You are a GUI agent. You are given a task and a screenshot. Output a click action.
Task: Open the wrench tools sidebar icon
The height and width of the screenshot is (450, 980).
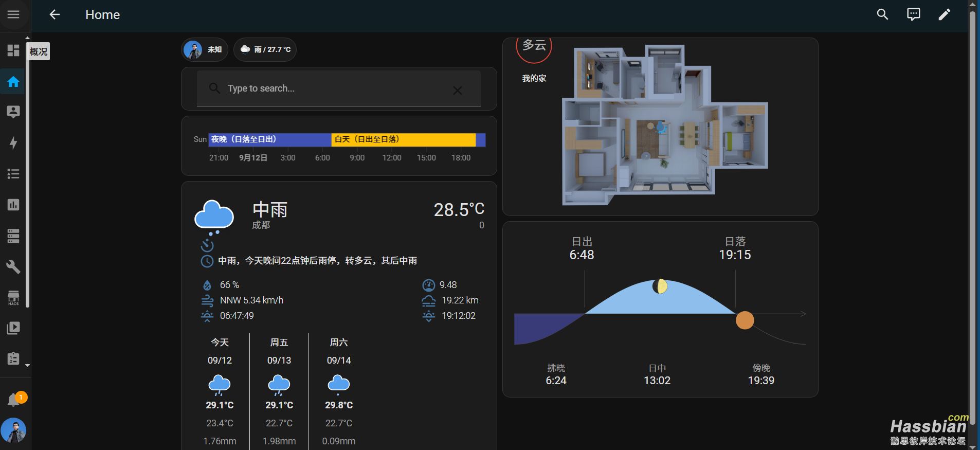pyautogui.click(x=13, y=266)
